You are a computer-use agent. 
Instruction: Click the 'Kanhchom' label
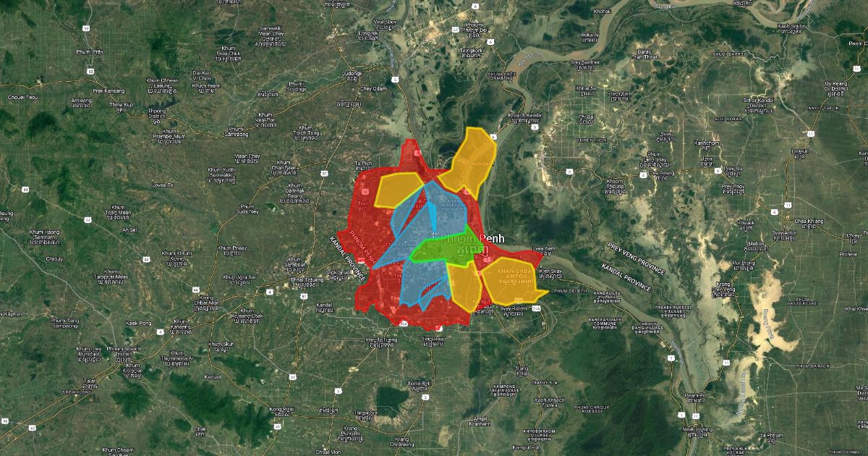[706, 143]
